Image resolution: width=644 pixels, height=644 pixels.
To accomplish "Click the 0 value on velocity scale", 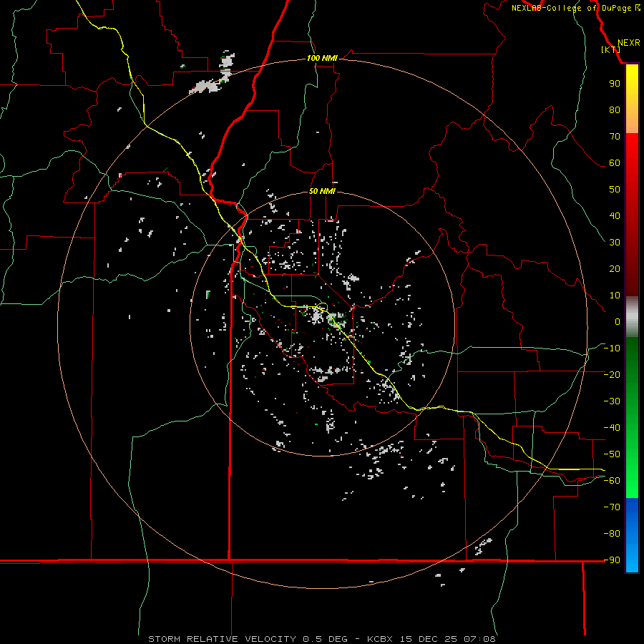I will pyautogui.click(x=618, y=321).
